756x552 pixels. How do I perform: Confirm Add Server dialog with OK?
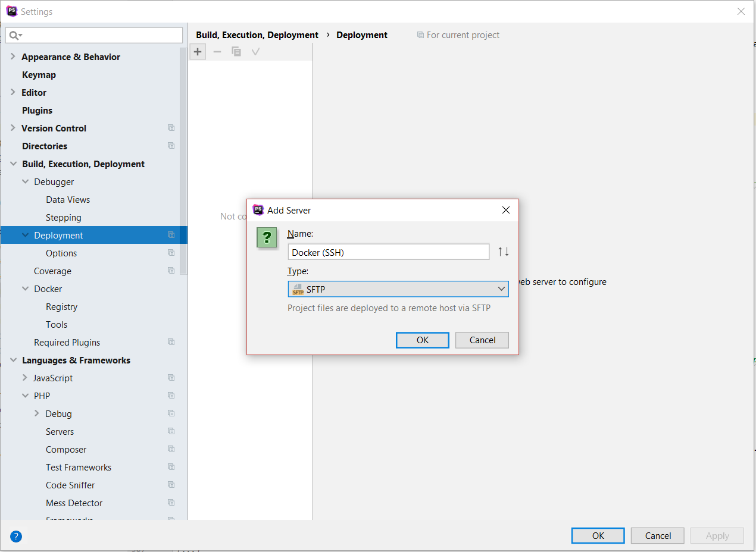(x=423, y=340)
